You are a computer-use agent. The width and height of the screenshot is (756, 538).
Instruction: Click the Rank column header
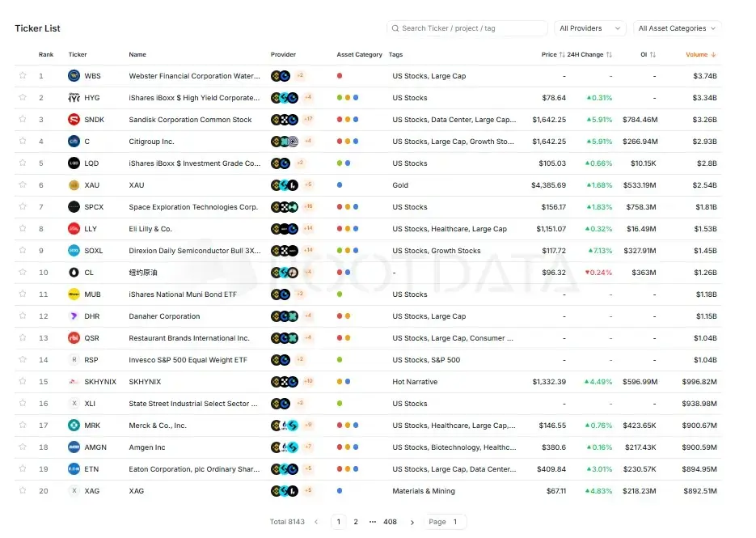click(x=46, y=54)
